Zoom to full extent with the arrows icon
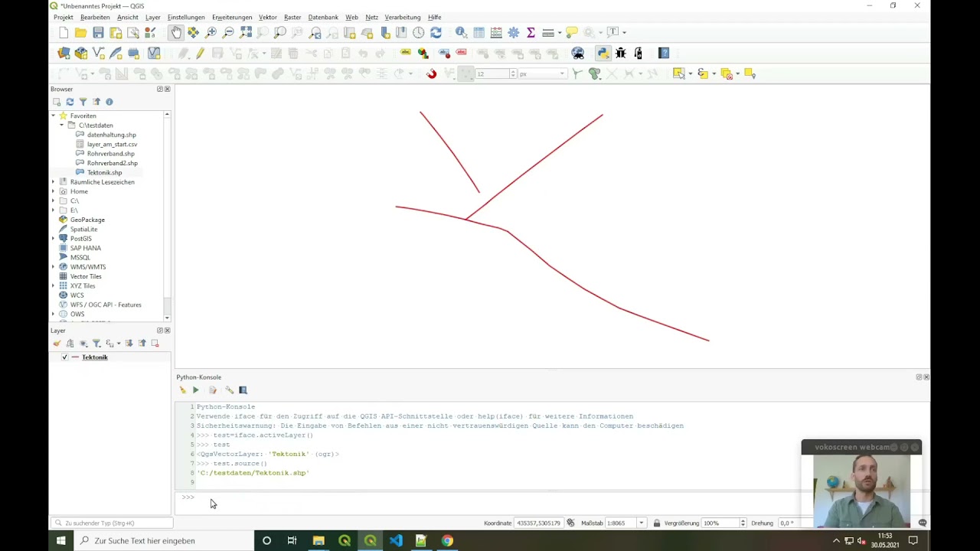The image size is (980, 551). pos(246,32)
